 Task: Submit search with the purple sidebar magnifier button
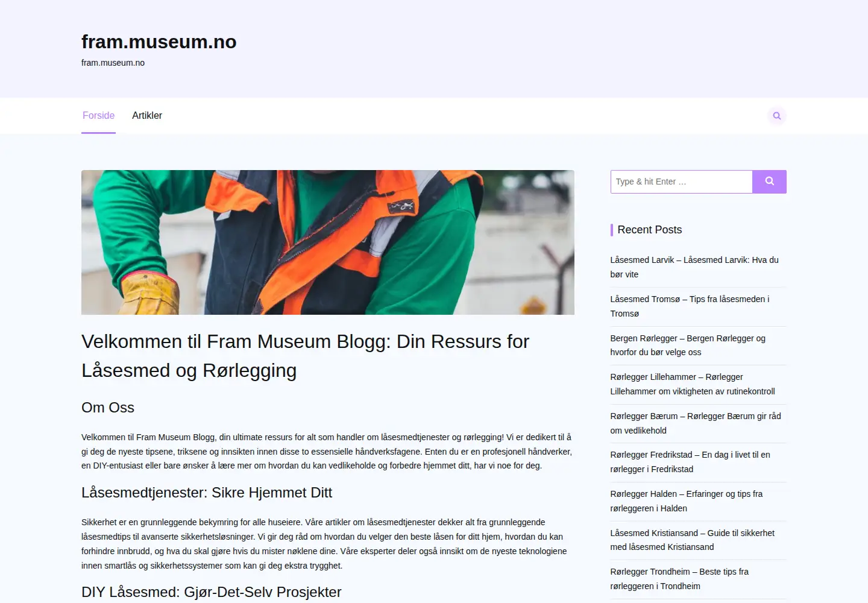click(x=769, y=182)
